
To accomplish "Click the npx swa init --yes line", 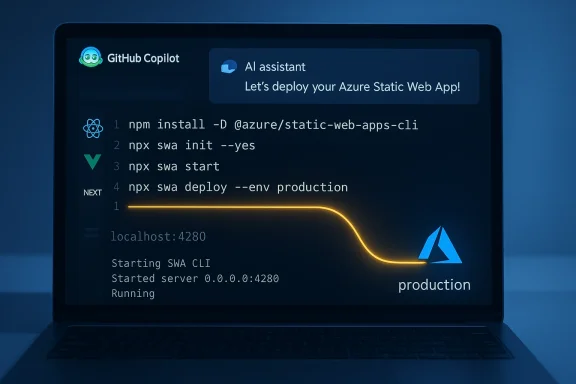I will pyautogui.click(x=192, y=146).
